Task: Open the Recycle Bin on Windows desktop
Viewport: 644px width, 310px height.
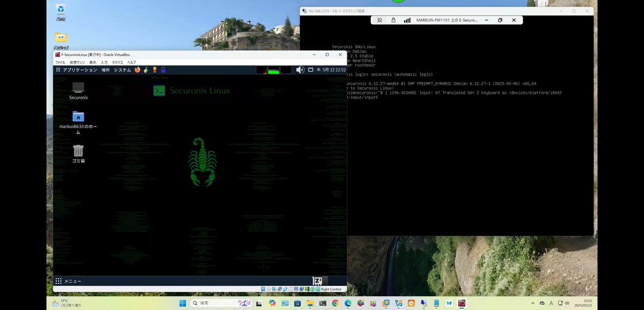Action: pos(61,12)
